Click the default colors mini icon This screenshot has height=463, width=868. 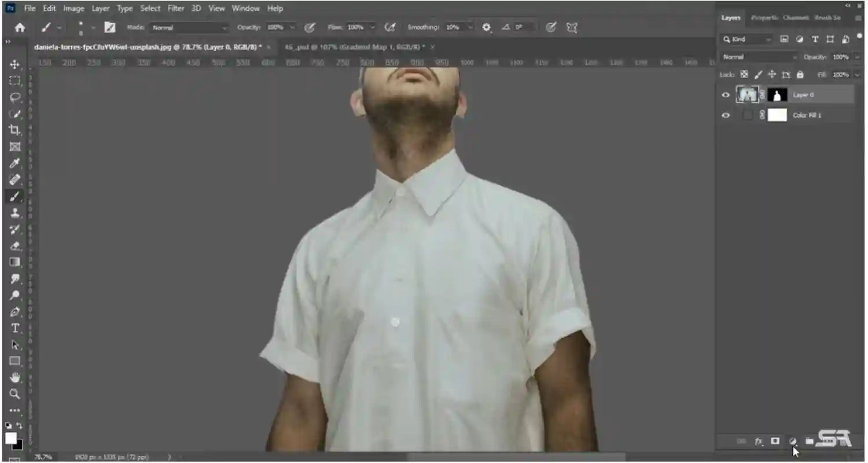point(8,425)
